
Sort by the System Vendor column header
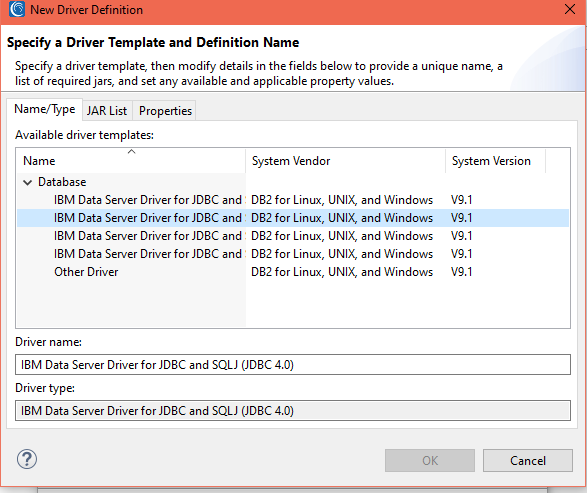coord(346,161)
